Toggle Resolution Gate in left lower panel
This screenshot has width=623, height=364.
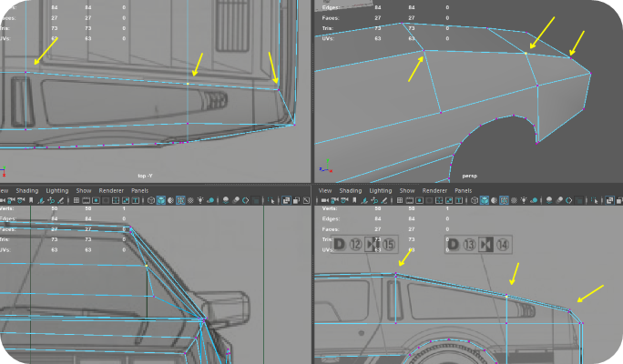pos(96,200)
